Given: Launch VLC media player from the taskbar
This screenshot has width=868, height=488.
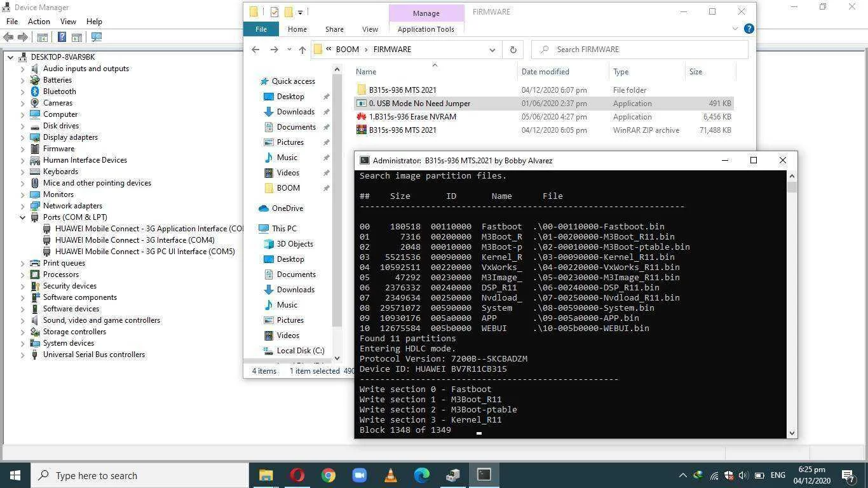Looking at the screenshot, I should tap(390, 475).
